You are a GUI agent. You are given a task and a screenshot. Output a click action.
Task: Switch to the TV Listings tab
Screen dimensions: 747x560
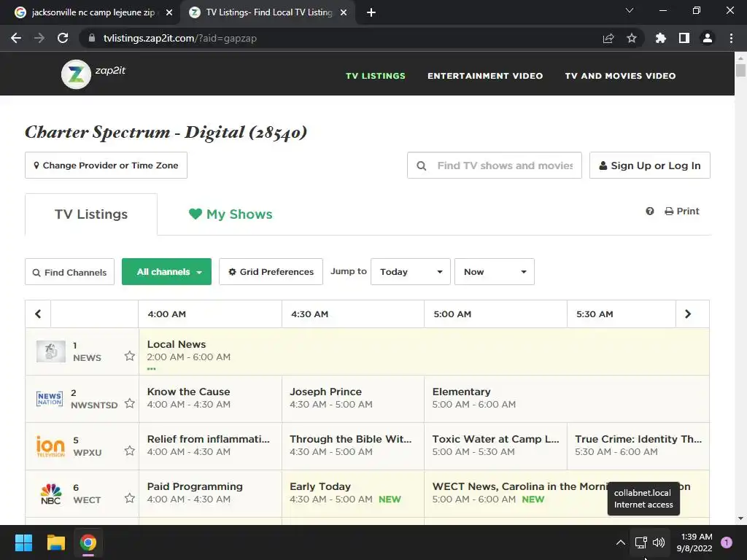pos(91,214)
